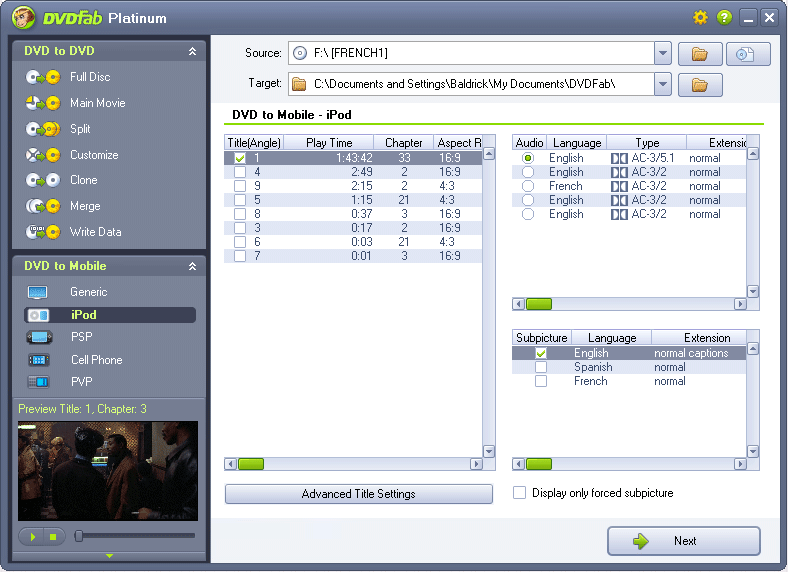The image size is (788, 572).
Task: Check the title 4 checkbox
Action: (x=240, y=172)
